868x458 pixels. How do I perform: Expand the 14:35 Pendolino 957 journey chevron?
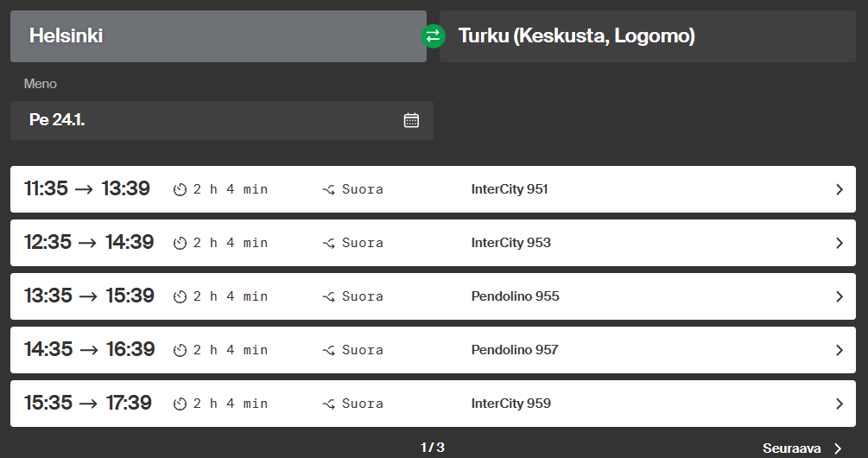click(839, 350)
